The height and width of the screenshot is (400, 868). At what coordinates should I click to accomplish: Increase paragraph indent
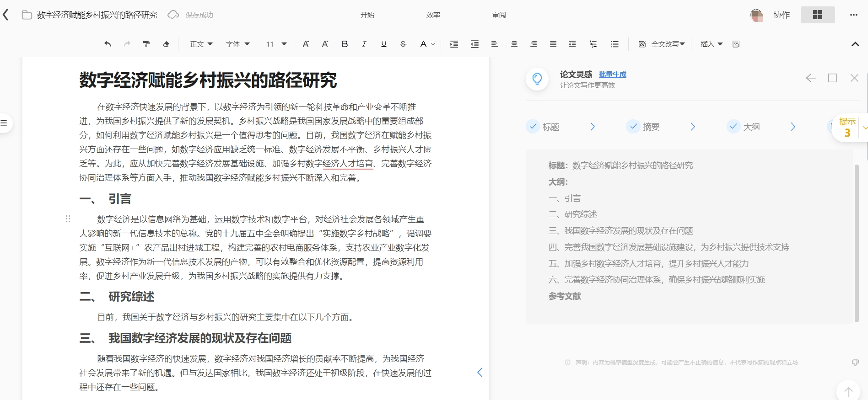[x=454, y=44]
